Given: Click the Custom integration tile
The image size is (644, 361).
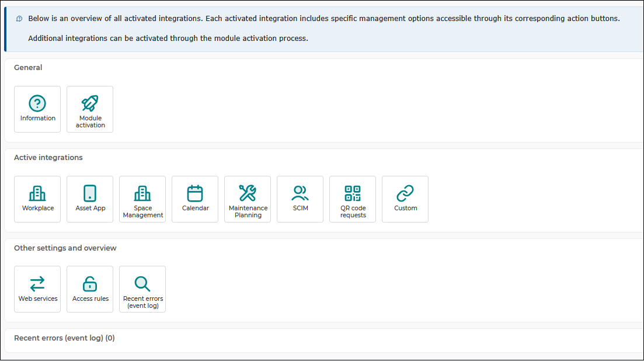Looking at the screenshot, I should (x=405, y=199).
